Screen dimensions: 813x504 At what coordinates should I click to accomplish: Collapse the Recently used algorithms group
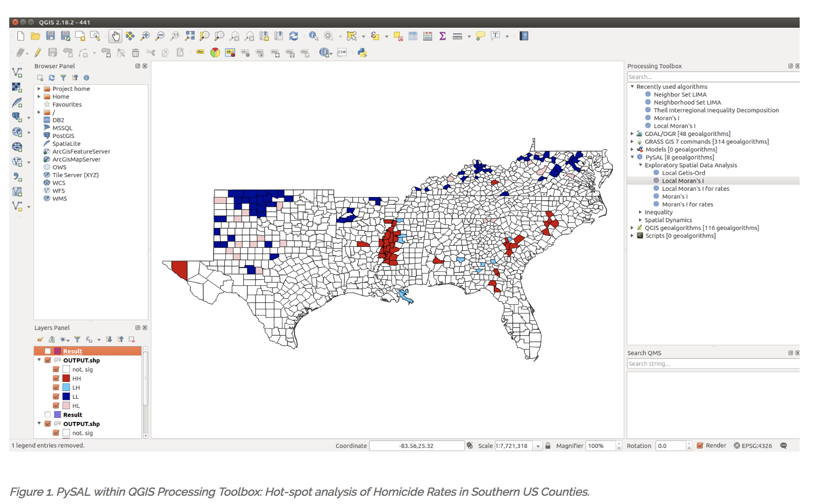click(632, 87)
